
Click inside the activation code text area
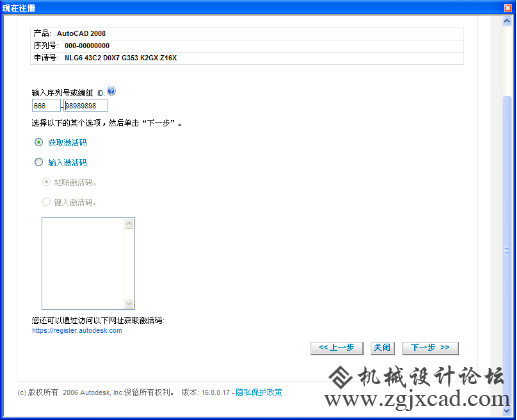pos(83,263)
